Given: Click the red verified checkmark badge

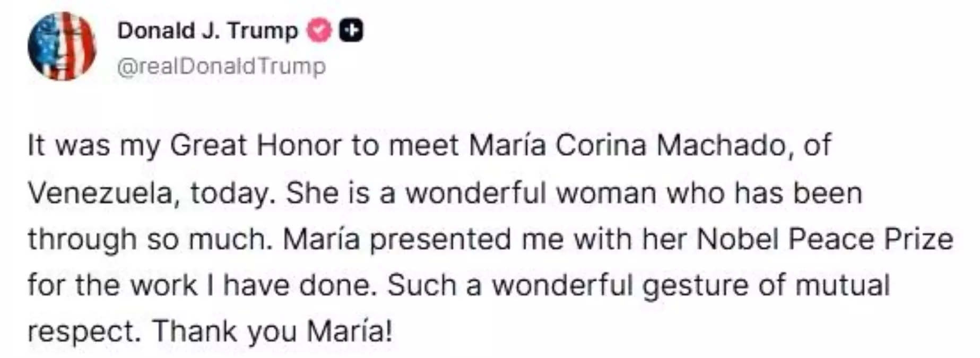Looking at the screenshot, I should (x=319, y=31).
